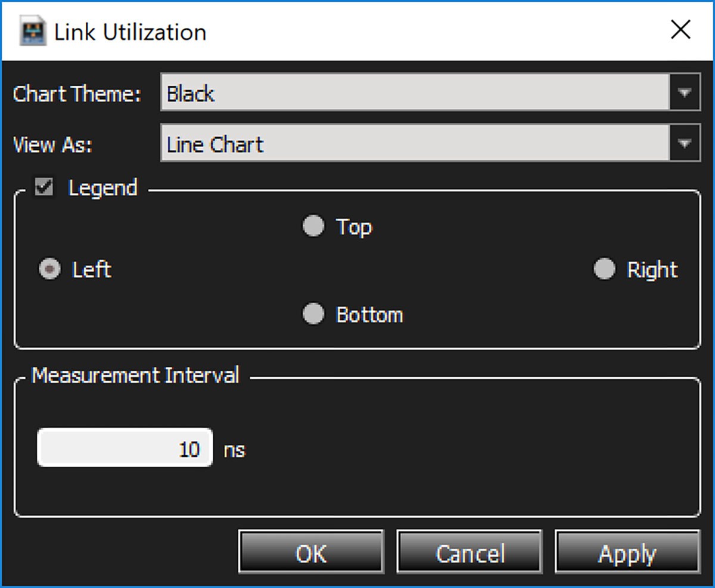Select the Left legend position radio button

(49, 270)
